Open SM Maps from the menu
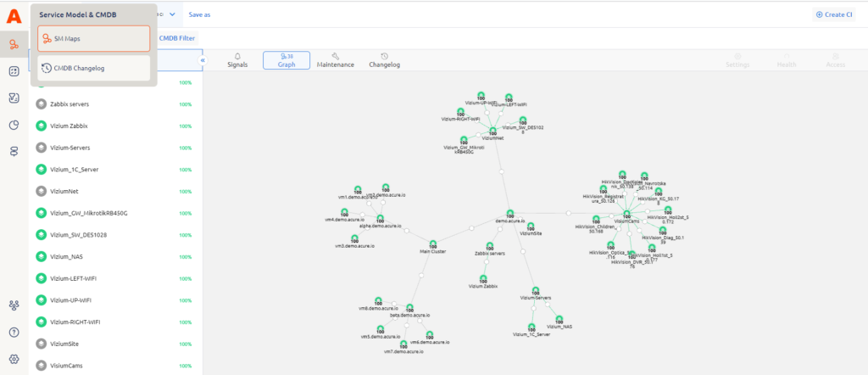 click(93, 39)
